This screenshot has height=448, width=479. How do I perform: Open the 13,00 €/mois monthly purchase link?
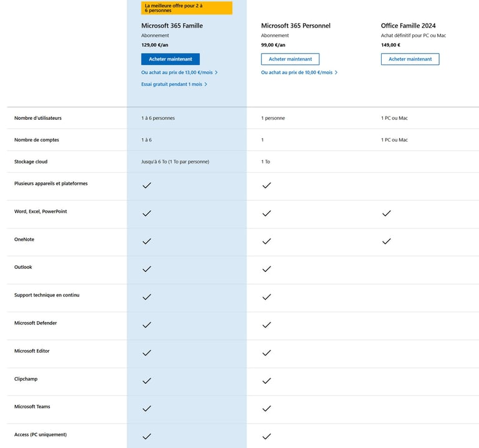point(180,72)
